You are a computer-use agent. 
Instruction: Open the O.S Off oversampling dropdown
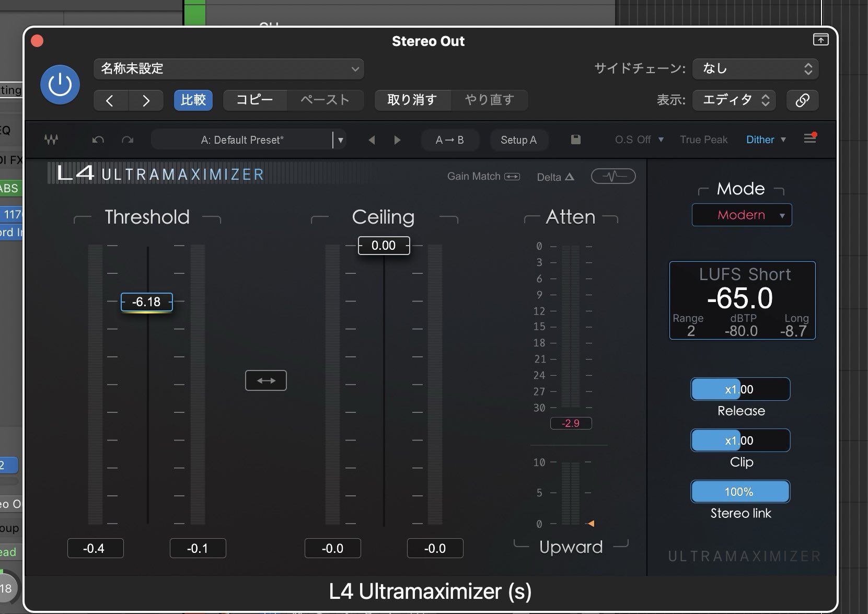[639, 140]
